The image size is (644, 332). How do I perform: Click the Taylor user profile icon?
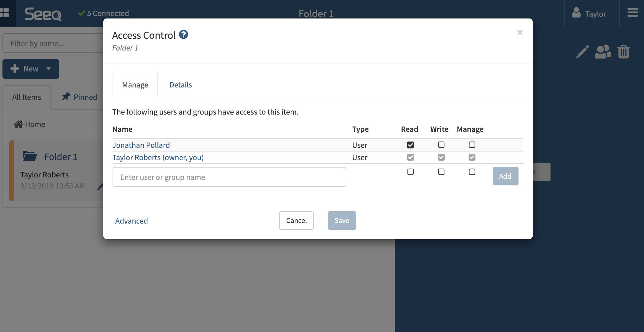[x=576, y=13]
